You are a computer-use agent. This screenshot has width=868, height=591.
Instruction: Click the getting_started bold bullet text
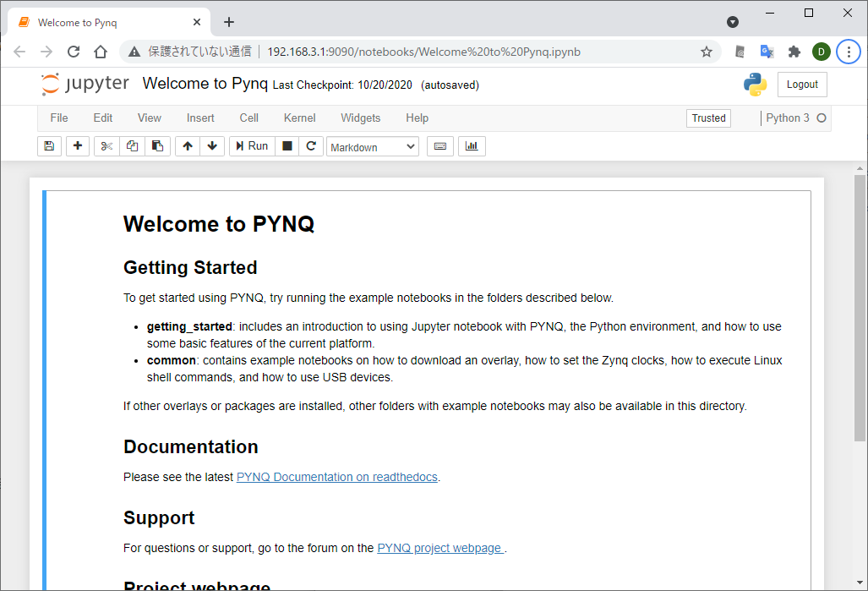(189, 327)
